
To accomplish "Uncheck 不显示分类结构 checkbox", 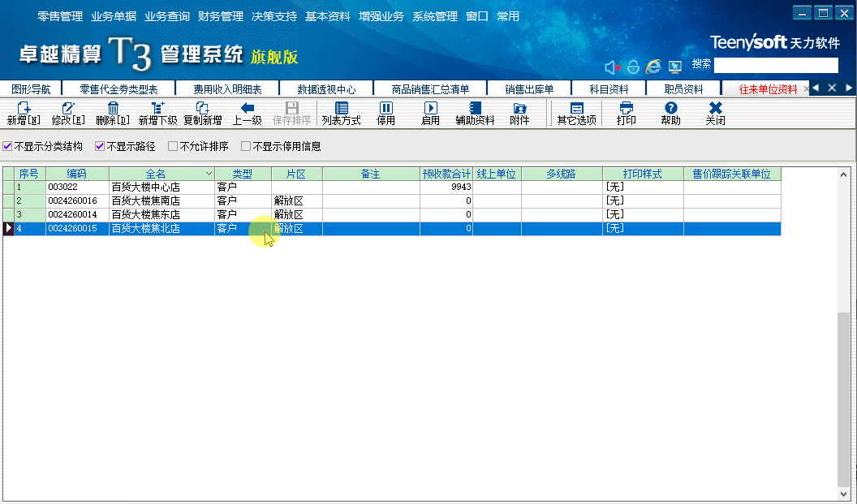I will 8,148.
